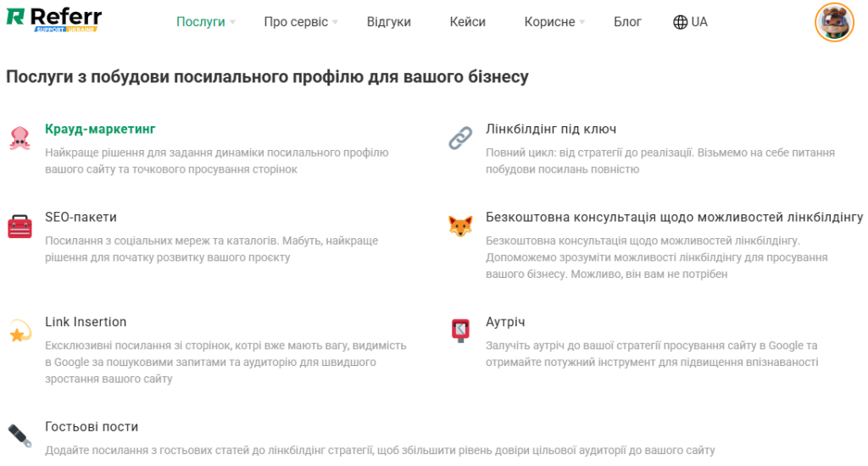The height and width of the screenshot is (466, 868).
Task: Open the Відгуки menu item
Action: coord(388,22)
